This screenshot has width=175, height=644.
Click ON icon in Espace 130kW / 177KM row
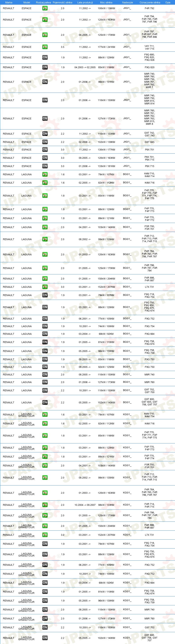(x=45, y=150)
